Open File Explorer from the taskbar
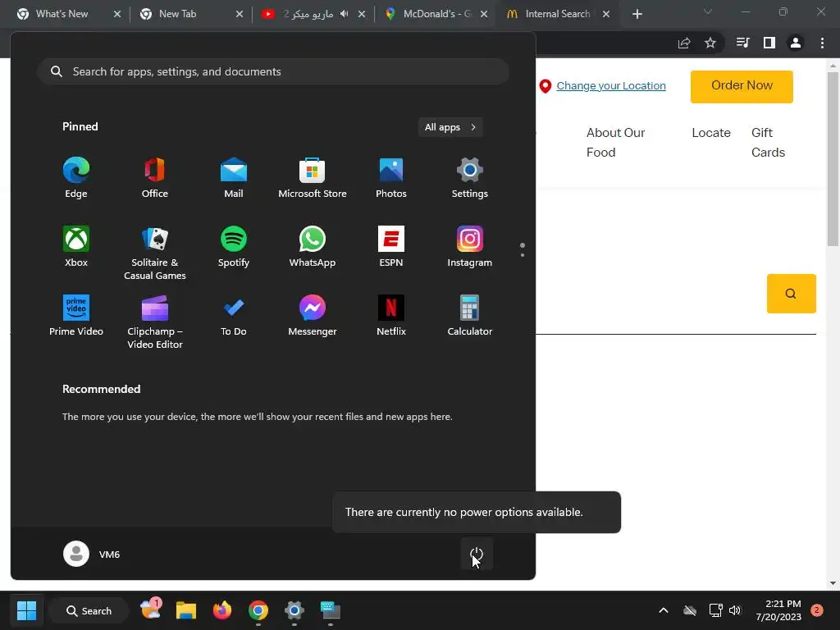This screenshot has height=630, width=840. pos(186,610)
